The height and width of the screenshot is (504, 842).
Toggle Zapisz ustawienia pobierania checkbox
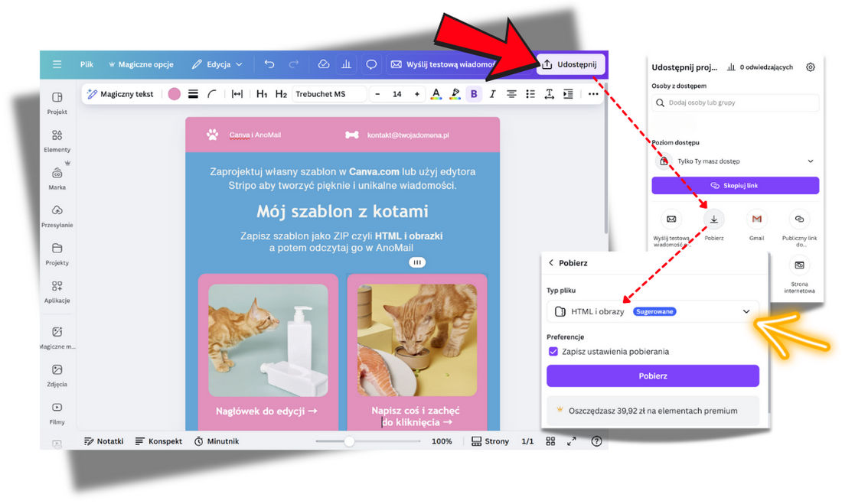553,352
